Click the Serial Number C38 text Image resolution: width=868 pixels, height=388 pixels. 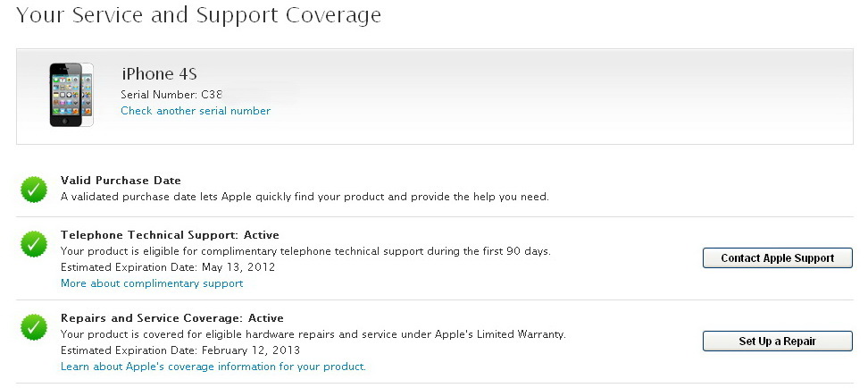point(171,94)
